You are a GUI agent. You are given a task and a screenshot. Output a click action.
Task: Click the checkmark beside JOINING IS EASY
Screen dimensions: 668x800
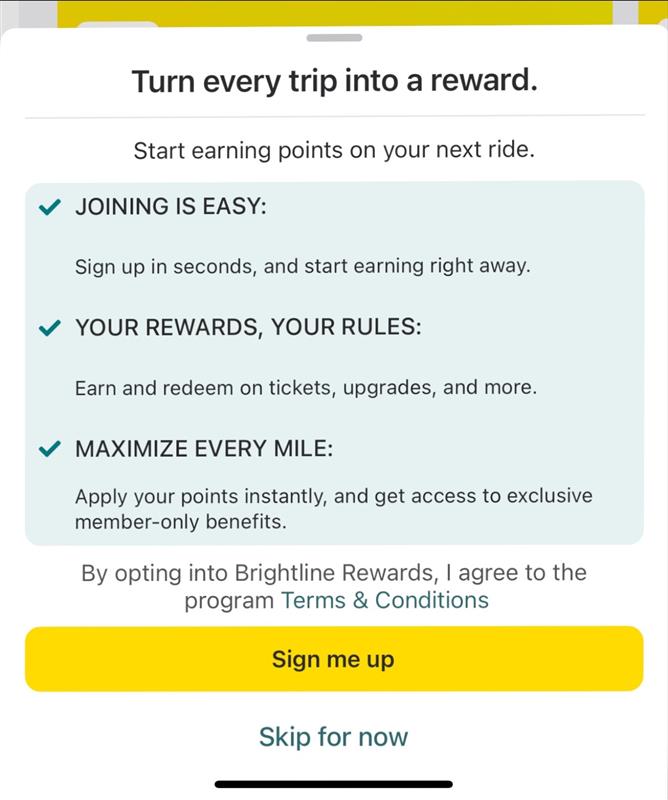coord(48,208)
